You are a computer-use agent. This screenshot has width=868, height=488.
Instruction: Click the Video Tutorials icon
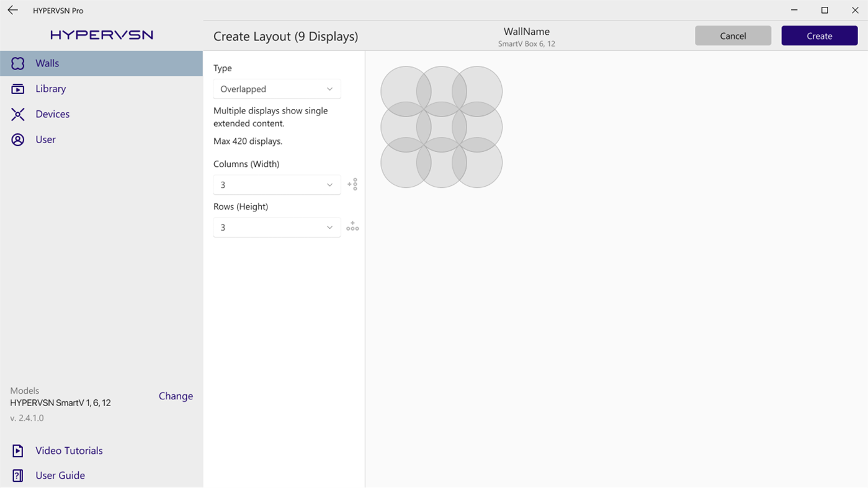[17, 450]
